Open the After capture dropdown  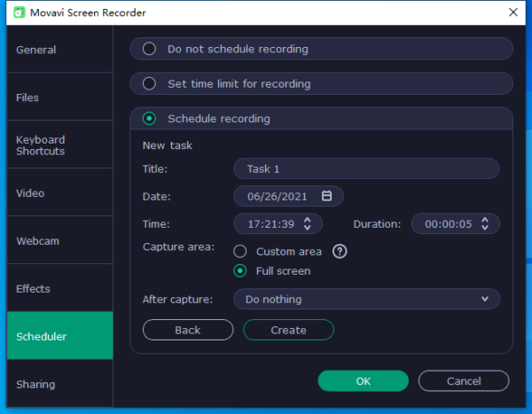click(x=366, y=299)
